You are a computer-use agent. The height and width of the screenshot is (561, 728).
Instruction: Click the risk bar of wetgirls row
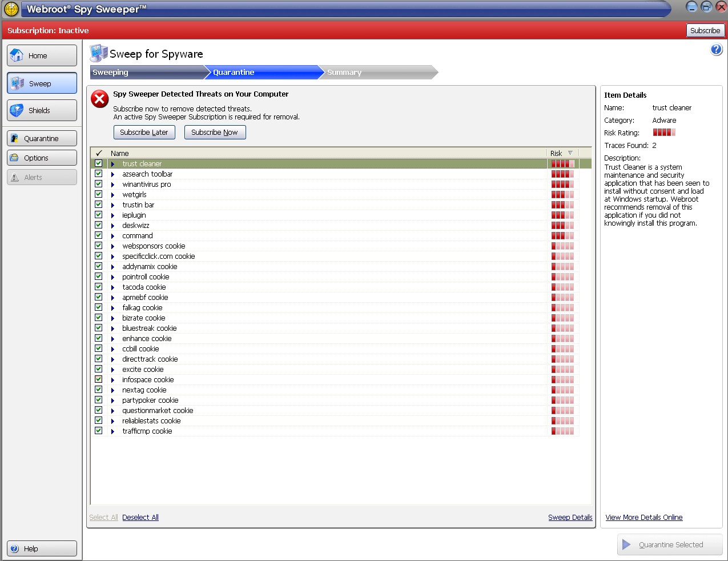click(x=562, y=194)
